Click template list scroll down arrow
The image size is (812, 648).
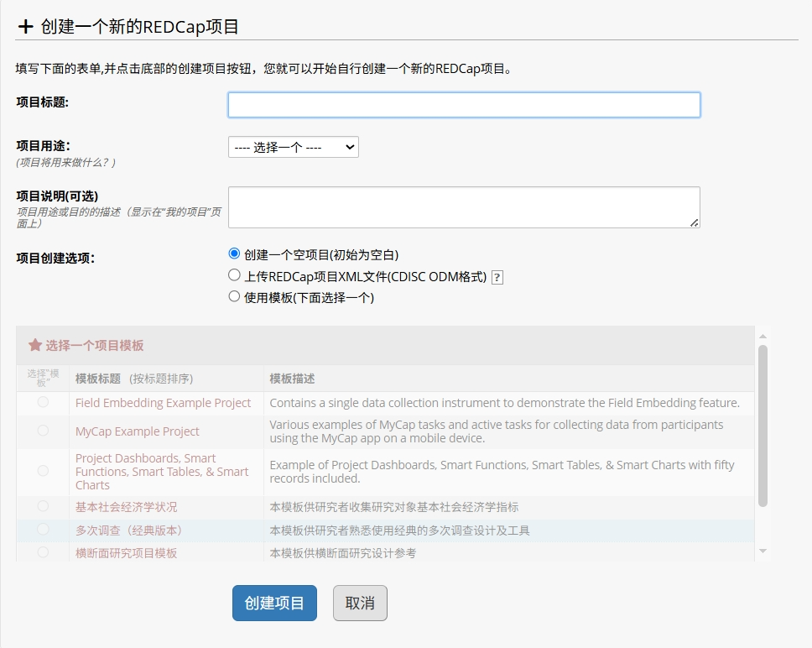pos(763,551)
